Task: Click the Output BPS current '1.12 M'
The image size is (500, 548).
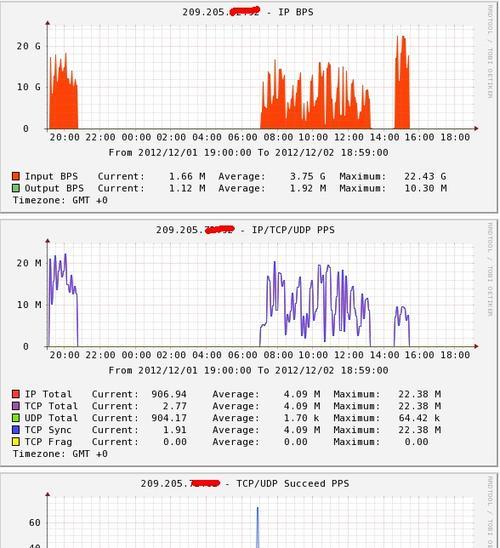Action: coord(187,188)
